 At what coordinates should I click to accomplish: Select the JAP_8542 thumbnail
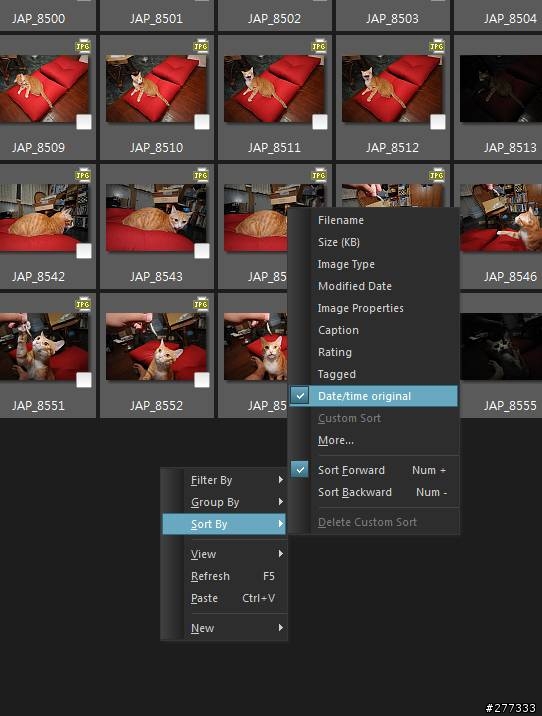tap(44, 218)
